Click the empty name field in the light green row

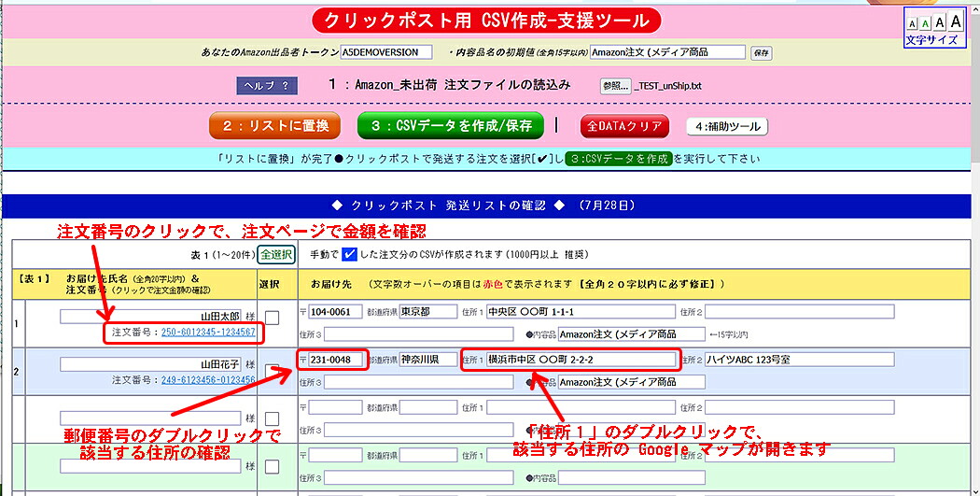click(150, 466)
